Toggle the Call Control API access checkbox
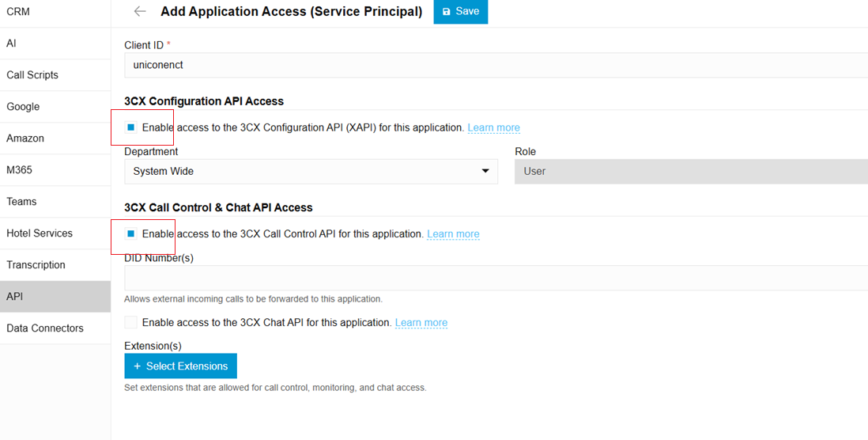Image resolution: width=868 pixels, height=440 pixels. (x=131, y=234)
